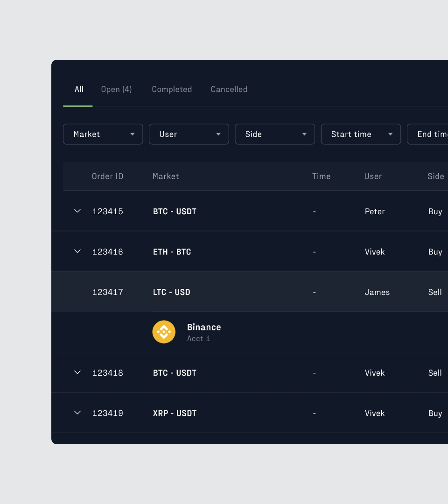Open the Open (4) tab
This screenshot has width=448, height=504.
pos(116,89)
